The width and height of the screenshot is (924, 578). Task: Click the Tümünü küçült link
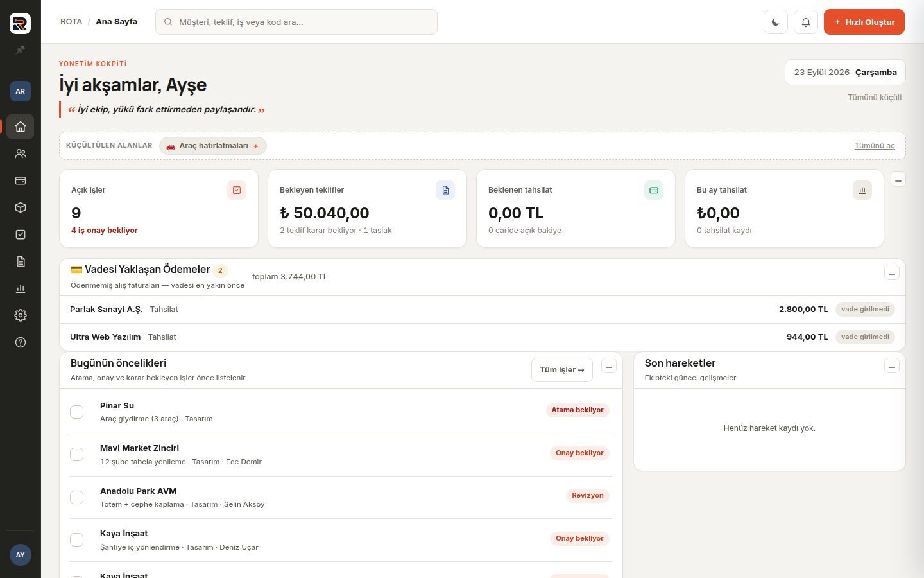point(875,98)
